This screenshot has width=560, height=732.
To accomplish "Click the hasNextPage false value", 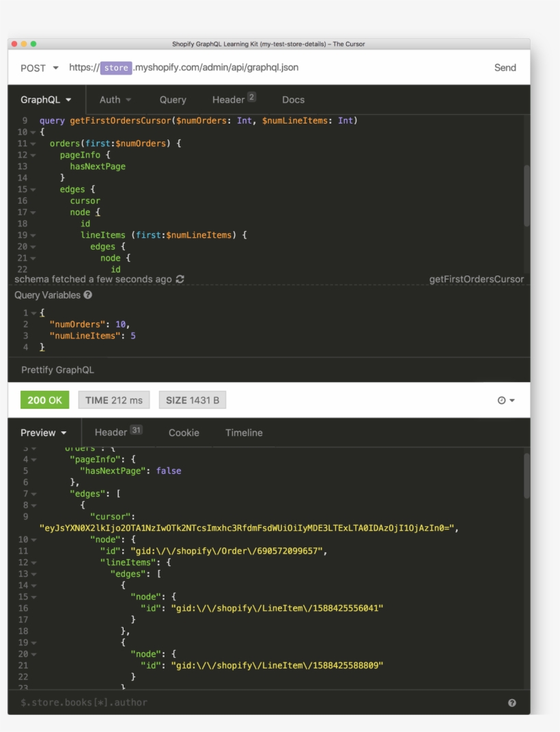I will tap(168, 471).
